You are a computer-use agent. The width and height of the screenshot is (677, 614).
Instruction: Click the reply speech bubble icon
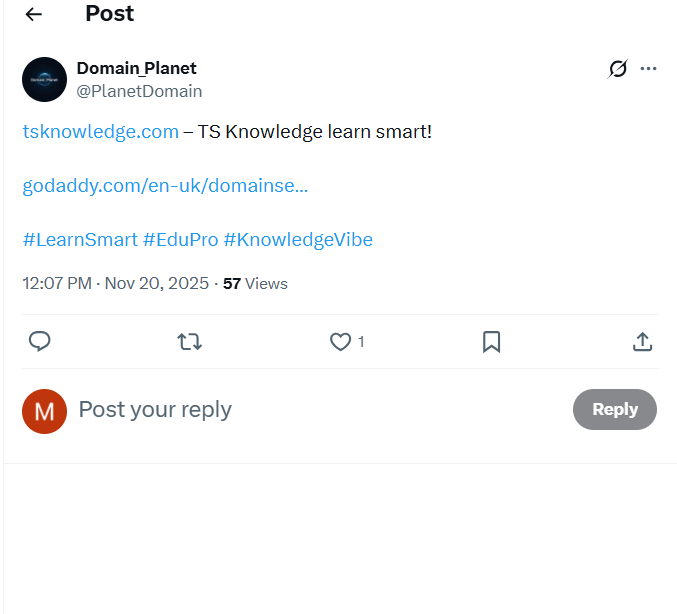click(40, 342)
